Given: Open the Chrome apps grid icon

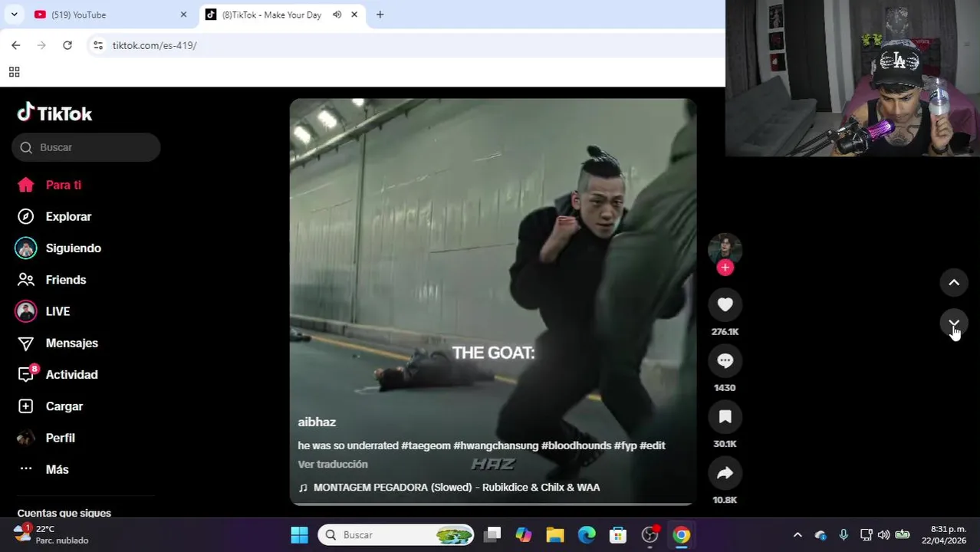Looking at the screenshot, I should tap(14, 72).
